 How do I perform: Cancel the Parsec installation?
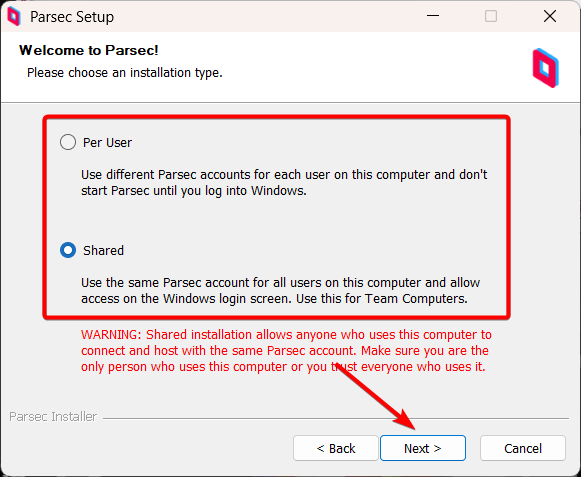[x=523, y=448]
